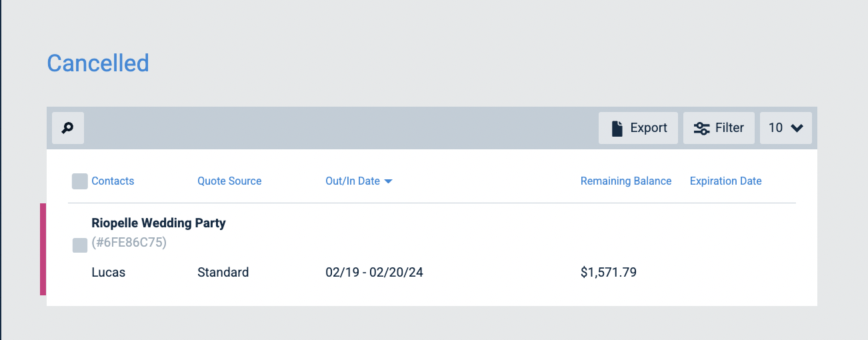Image resolution: width=868 pixels, height=340 pixels.
Task: Open the search magnifier icon
Action: coord(68,128)
